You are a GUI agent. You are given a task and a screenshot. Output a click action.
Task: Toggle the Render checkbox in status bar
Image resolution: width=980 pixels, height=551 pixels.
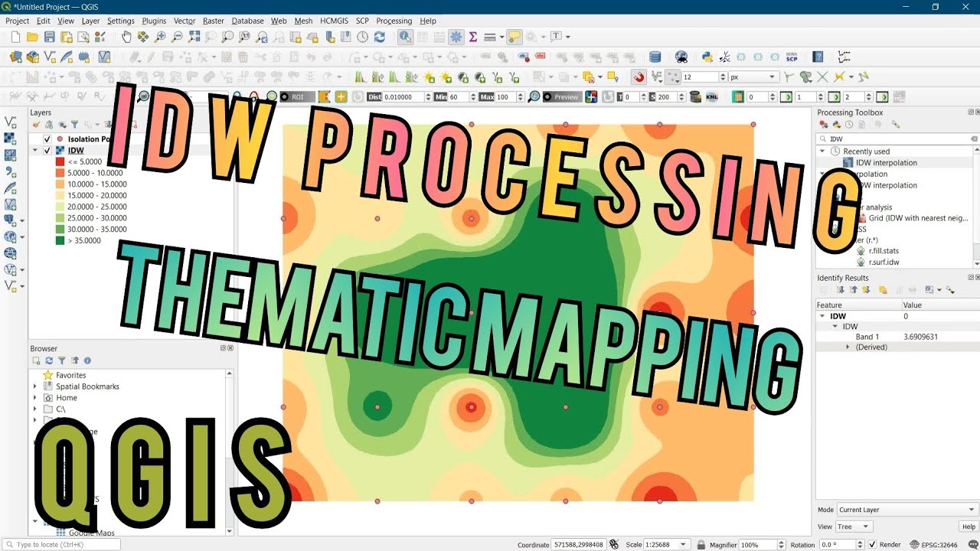tap(871, 545)
